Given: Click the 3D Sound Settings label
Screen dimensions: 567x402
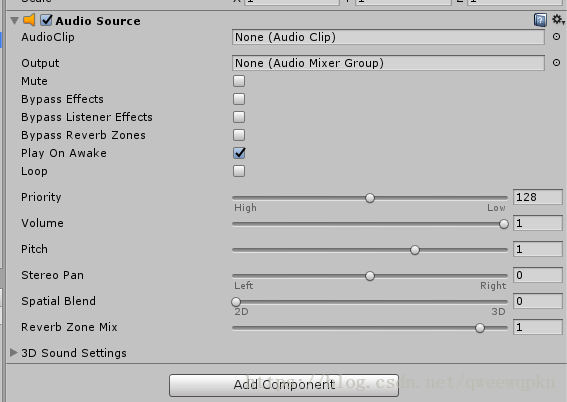Looking at the screenshot, I should (x=74, y=353).
